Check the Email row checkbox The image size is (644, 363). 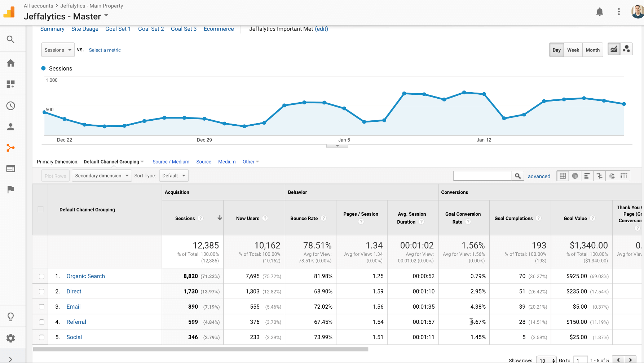pos(41,307)
